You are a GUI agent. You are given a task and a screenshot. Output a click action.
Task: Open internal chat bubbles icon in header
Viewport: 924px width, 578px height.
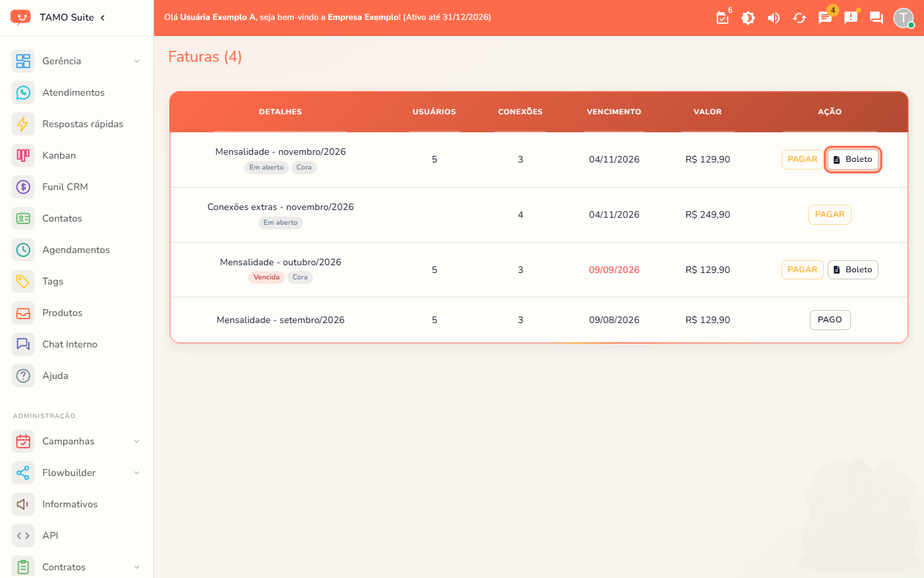point(877,18)
